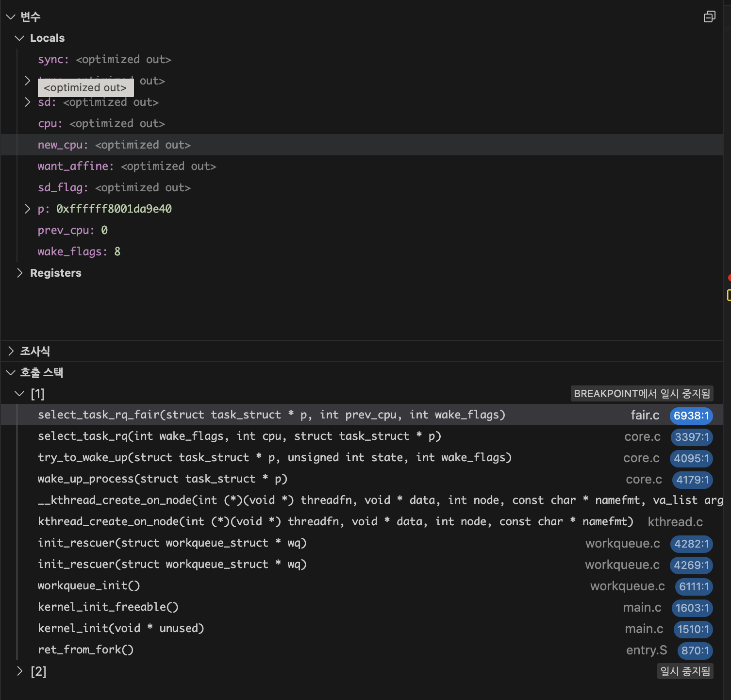
Task: Collapse the 변수 section
Action: [11, 17]
